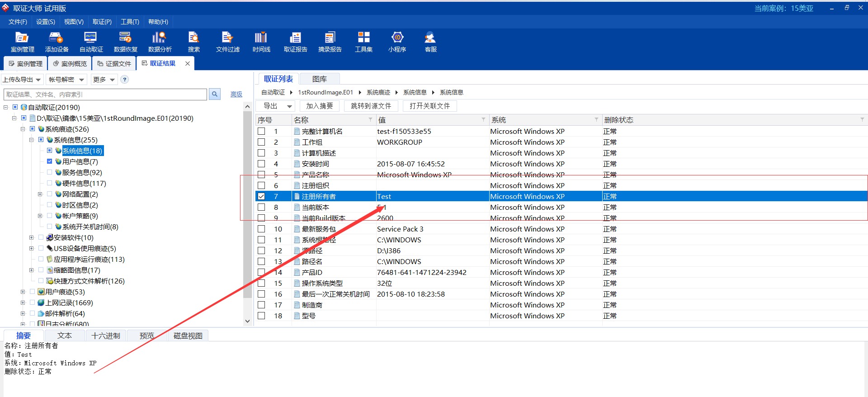Screen dimensions: 868x397
Task: Open the 取证报告 icon
Action: coord(295,42)
